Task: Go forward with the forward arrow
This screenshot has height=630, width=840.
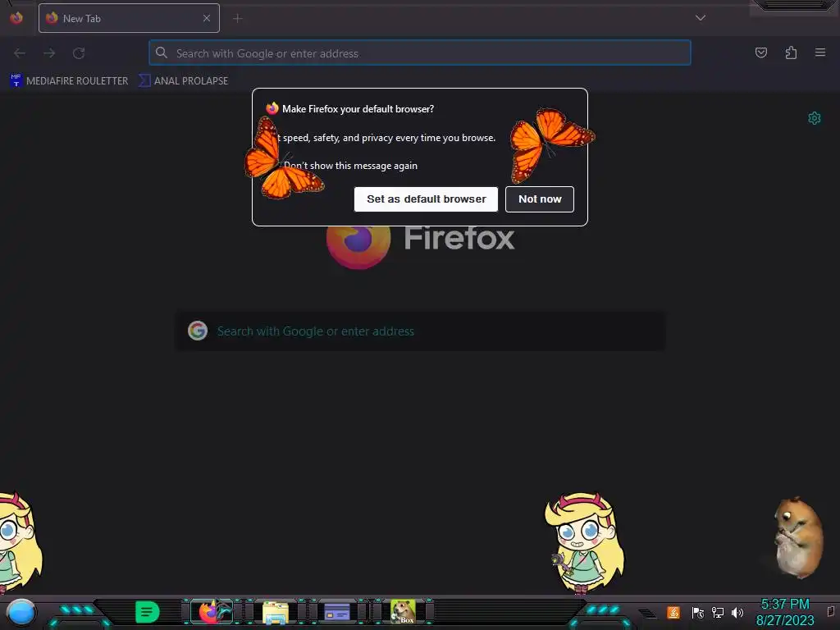Action: 49,53
